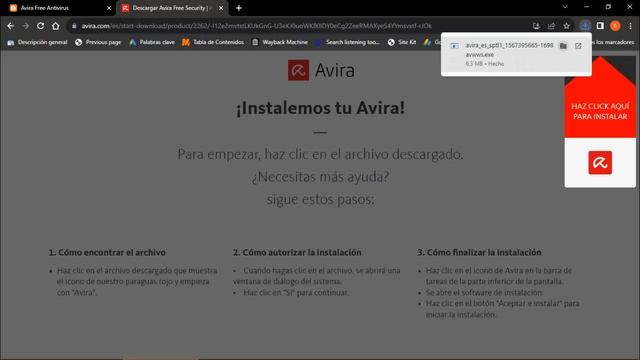Go back with the browser back arrow
The image size is (640, 360).
(11, 26)
